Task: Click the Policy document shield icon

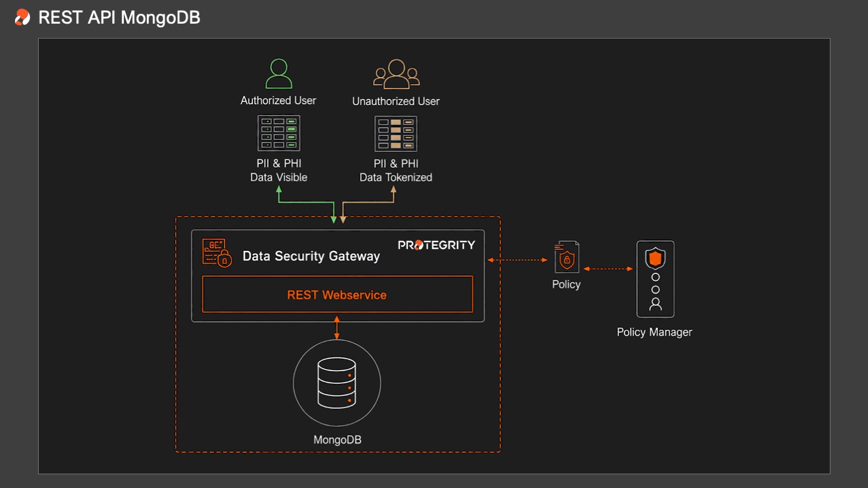Action: coord(567,257)
